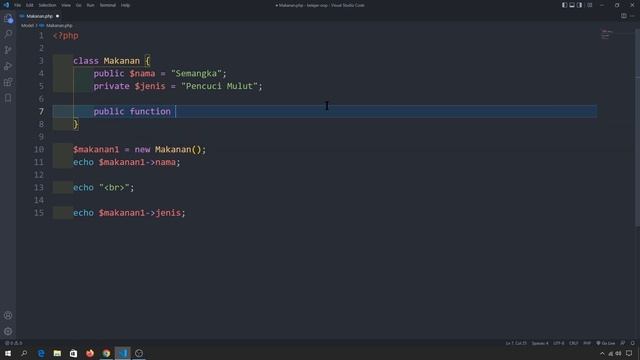Click 'echo $makanan1->nama;' on line 11
The width and height of the screenshot is (640, 360).
(127, 162)
